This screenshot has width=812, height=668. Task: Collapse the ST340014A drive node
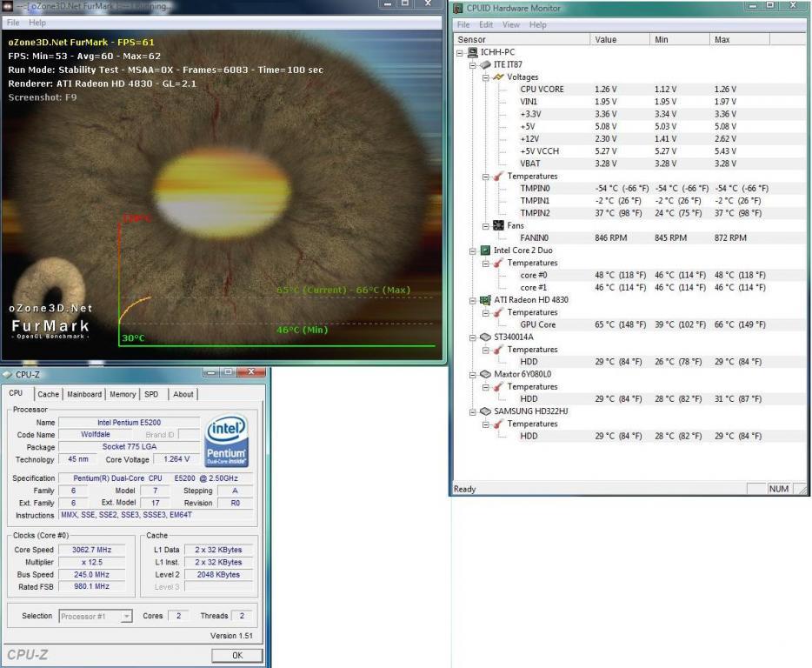pyautogui.click(x=473, y=337)
